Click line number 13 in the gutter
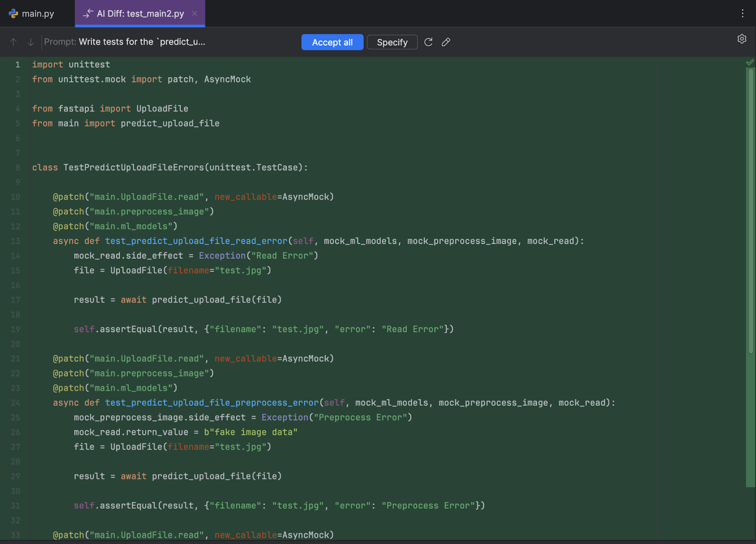This screenshot has width=756, height=544. point(16,241)
